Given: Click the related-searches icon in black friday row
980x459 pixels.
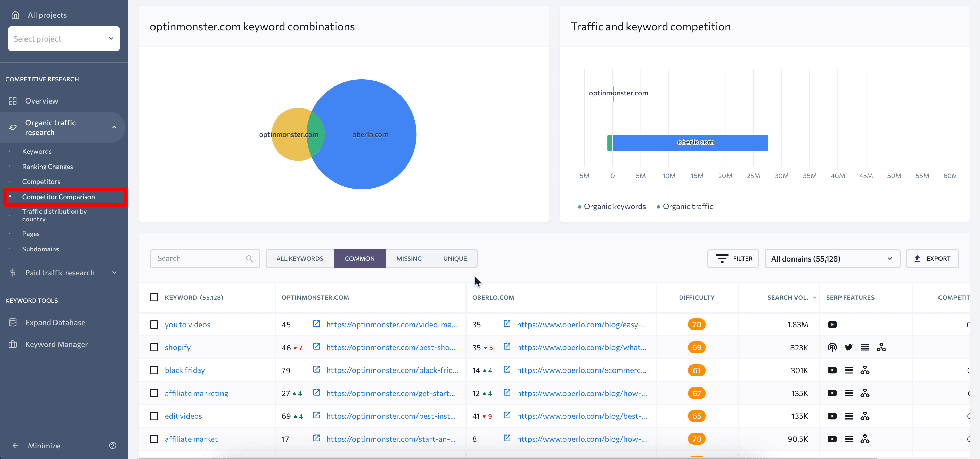Looking at the screenshot, I should 865,370.
